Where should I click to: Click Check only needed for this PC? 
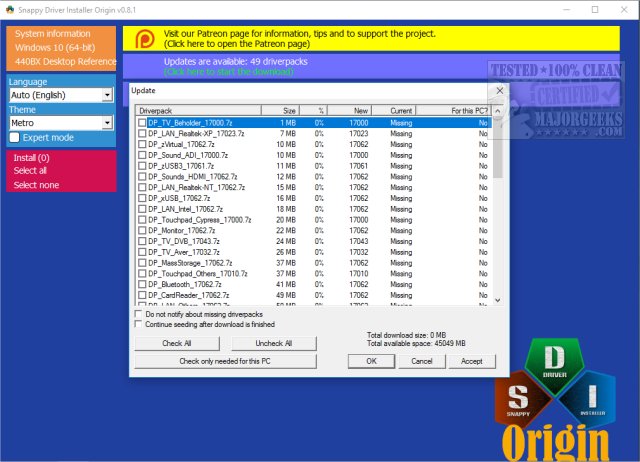click(225, 361)
